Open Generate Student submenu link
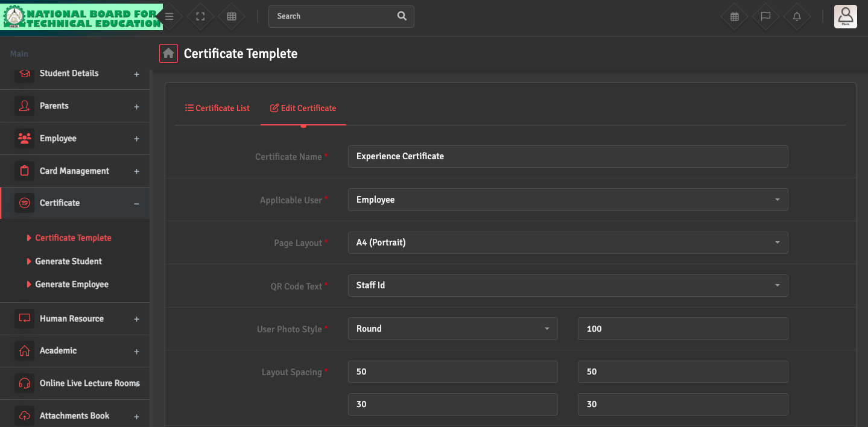The height and width of the screenshot is (427, 868). pyautogui.click(x=68, y=261)
